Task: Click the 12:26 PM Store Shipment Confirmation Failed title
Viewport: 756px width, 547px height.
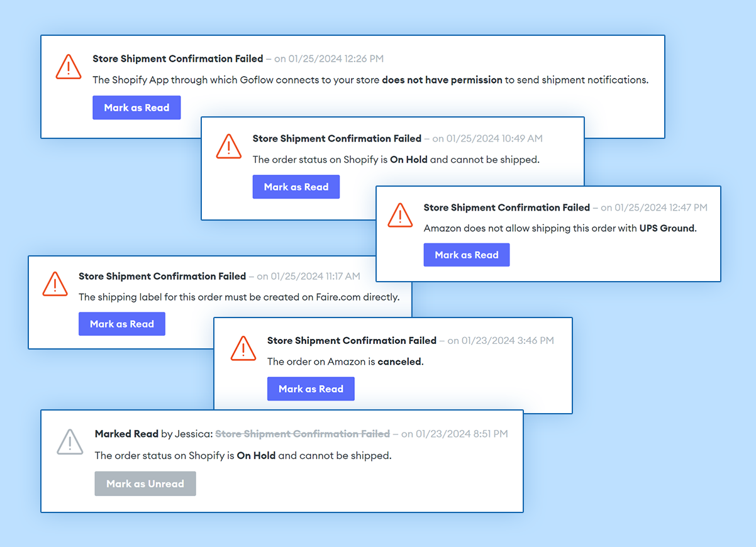Action: tap(178, 58)
